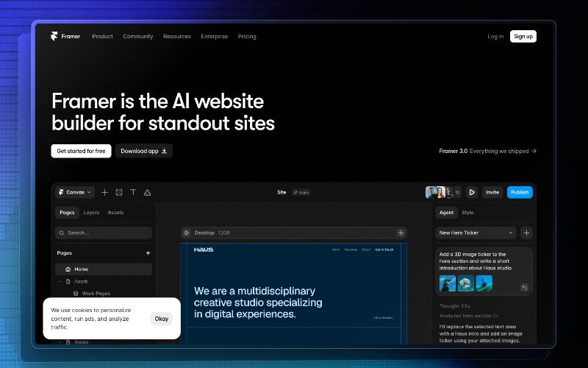Viewport: 588px width, 368px height.
Task: Add breakpoint with plus icon on Desktop bar
Action: point(401,233)
